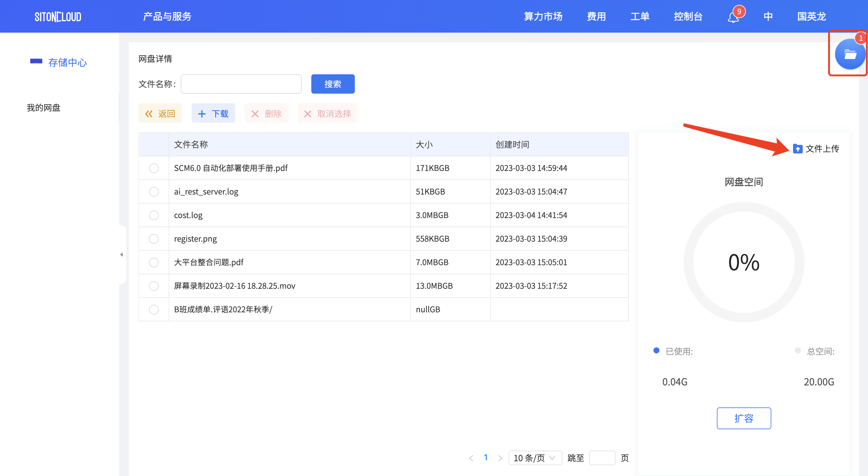
Task: Click the 20.00G total space value
Action: click(819, 382)
